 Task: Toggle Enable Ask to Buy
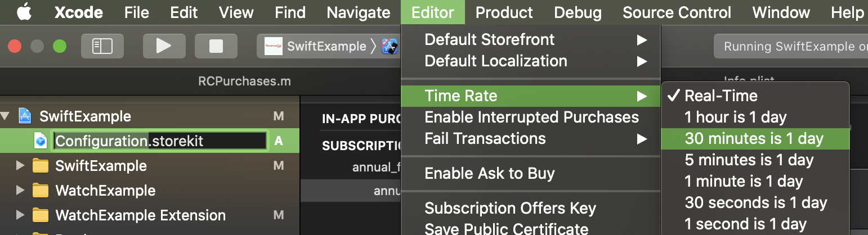coord(530,173)
